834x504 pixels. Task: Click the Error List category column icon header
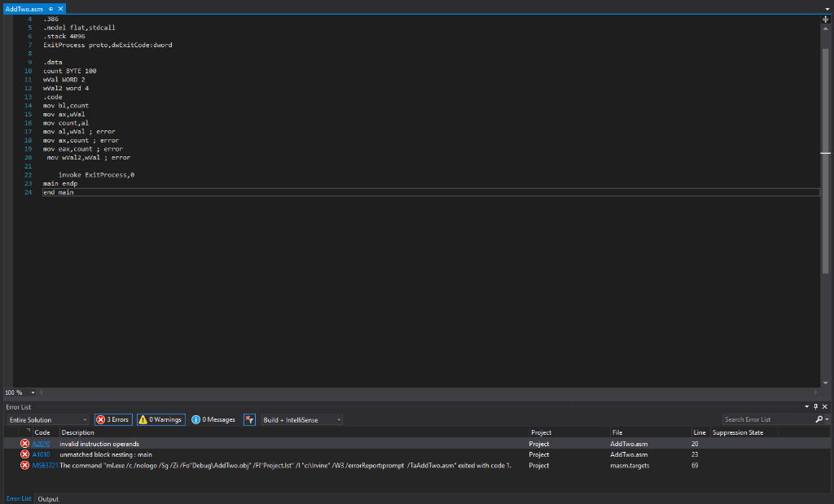click(28, 432)
